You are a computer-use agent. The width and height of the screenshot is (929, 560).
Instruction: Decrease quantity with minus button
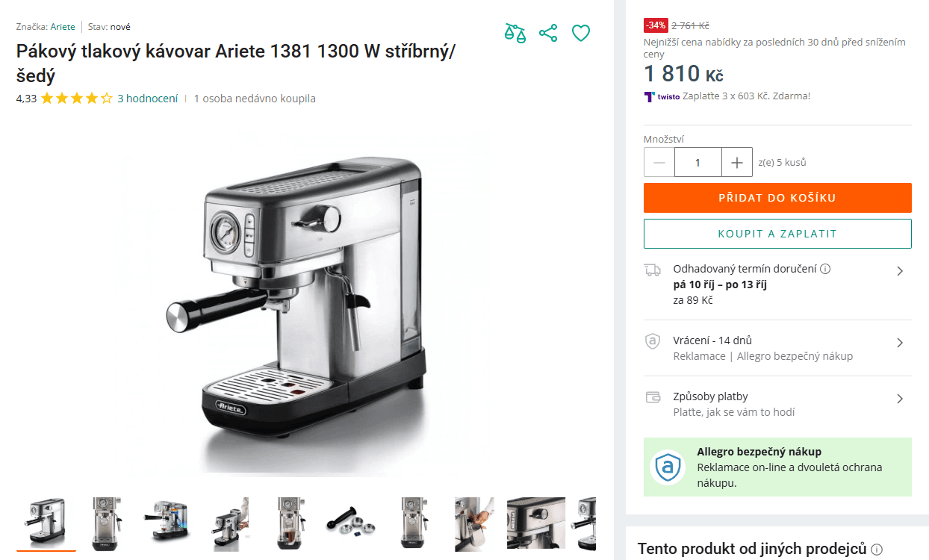click(659, 162)
